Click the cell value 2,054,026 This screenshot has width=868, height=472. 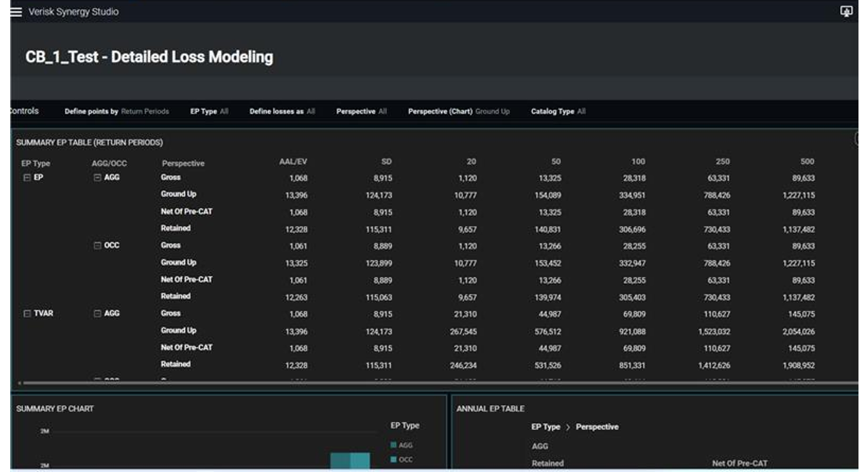pos(799,331)
